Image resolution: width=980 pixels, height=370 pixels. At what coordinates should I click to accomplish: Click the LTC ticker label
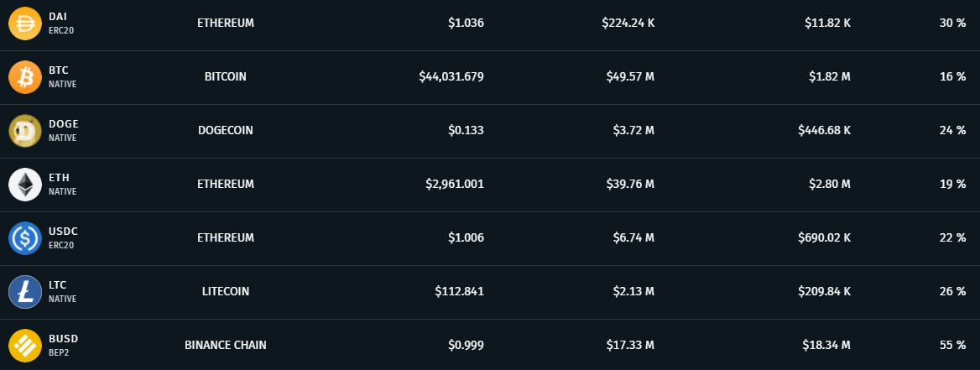point(58,285)
